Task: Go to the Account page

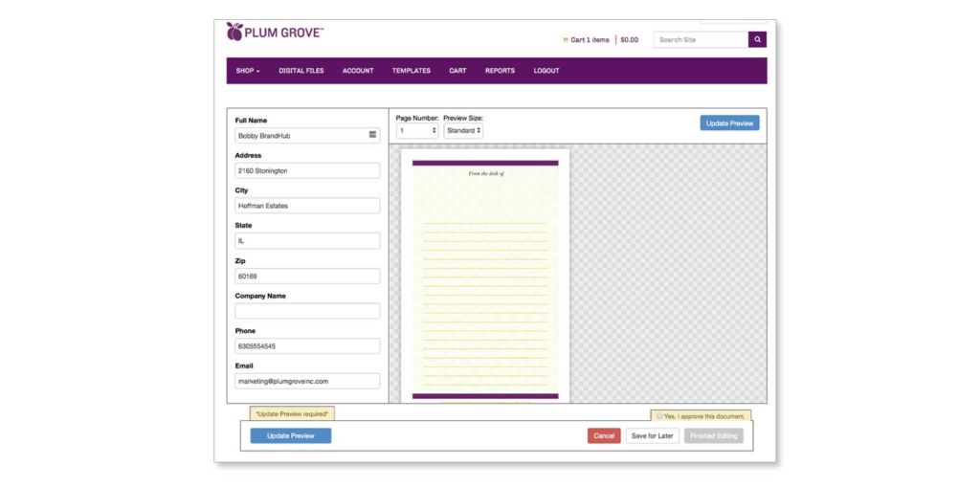Action: 358,71
